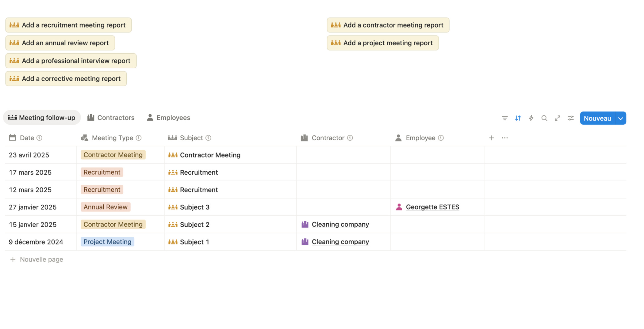This screenshot has width=644, height=329.
Task: Open the table's more options (…) menu
Action: [x=504, y=138]
